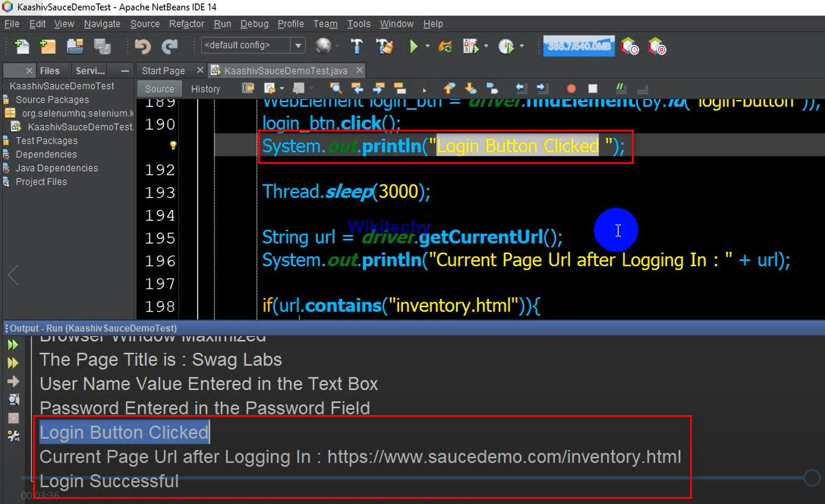Switch to the Start Page tab
The image size is (825, 504).
[x=163, y=70]
